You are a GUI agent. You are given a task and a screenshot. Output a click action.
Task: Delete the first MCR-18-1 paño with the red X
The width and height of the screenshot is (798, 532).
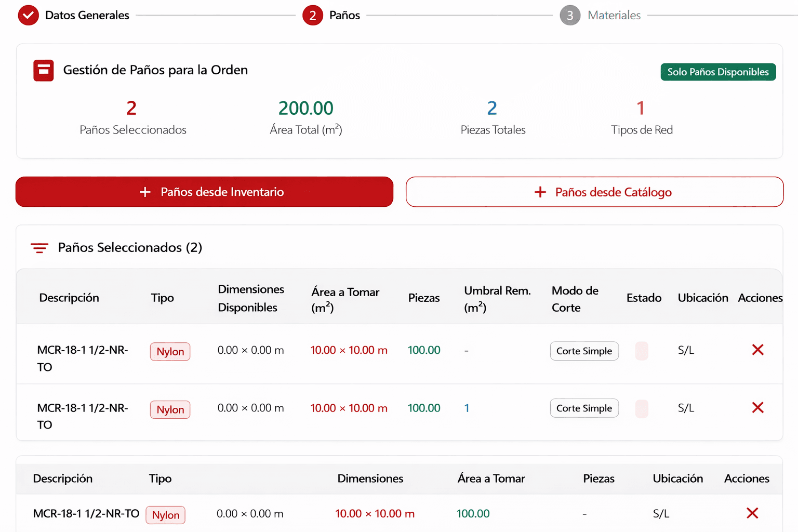tap(757, 350)
